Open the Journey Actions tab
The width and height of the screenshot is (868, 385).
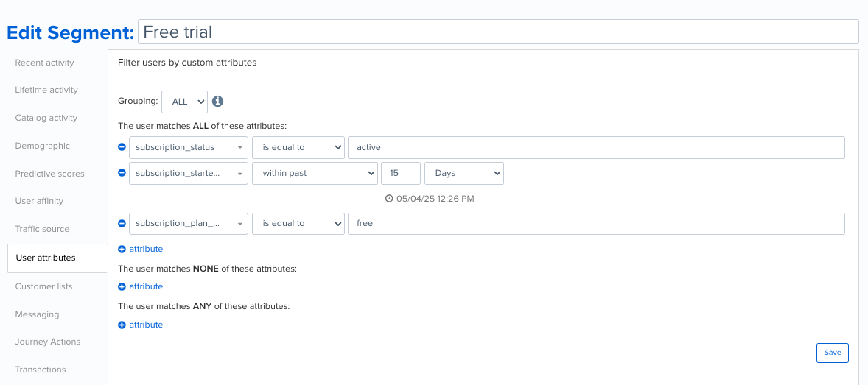click(x=48, y=342)
